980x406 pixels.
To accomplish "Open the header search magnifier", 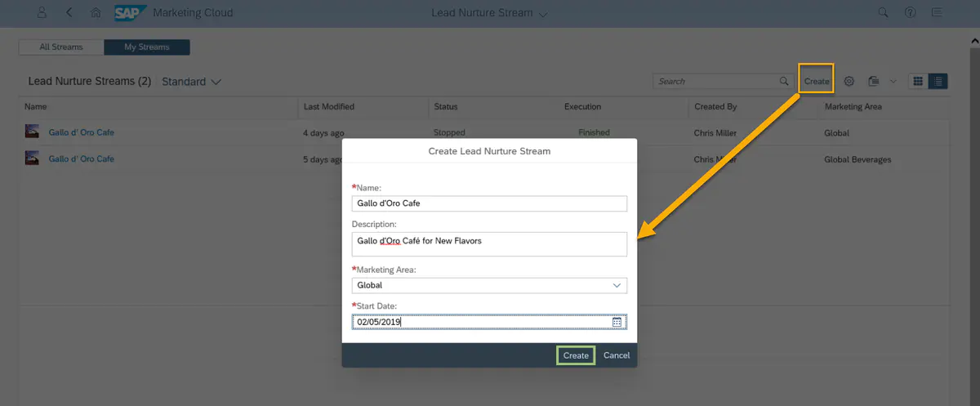I will [x=883, y=13].
